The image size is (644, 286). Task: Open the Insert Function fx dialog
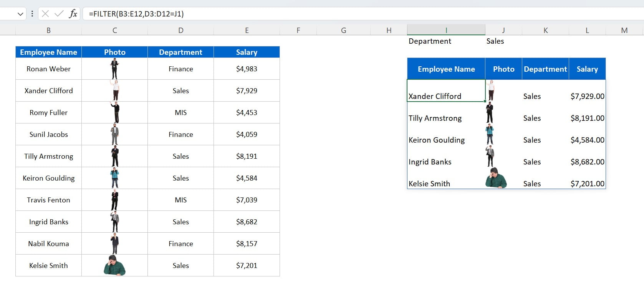73,14
